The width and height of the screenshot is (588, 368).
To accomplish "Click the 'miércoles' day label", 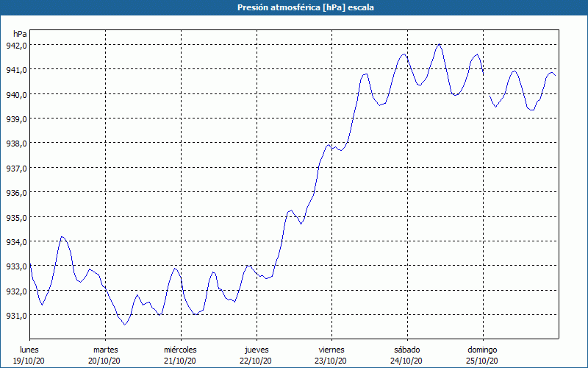I will (180, 350).
